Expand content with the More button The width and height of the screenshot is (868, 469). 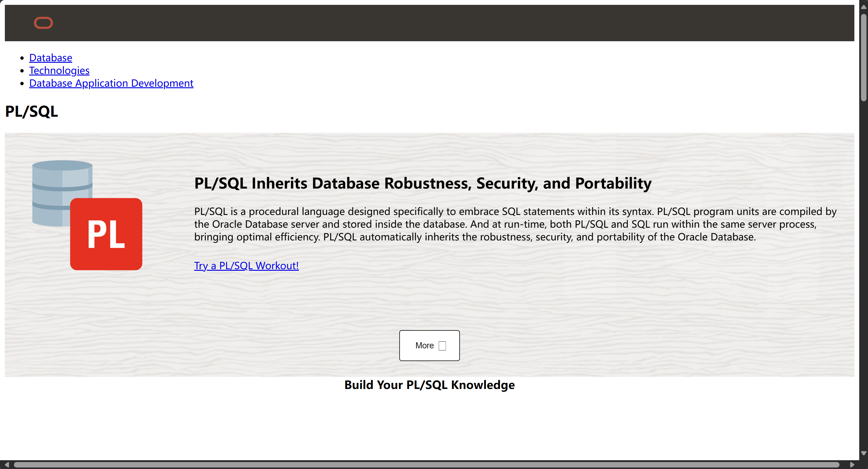(429, 345)
